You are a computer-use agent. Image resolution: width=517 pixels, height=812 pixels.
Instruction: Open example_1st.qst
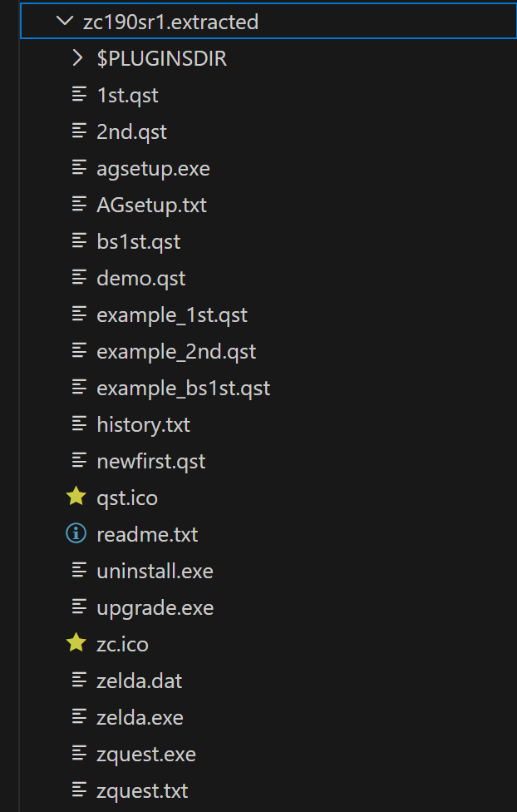coord(268,314)
